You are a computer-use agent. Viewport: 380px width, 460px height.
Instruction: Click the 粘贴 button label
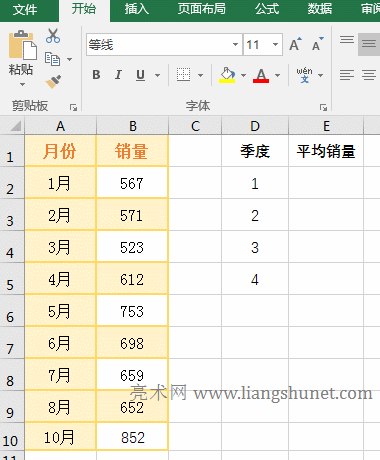(21, 69)
